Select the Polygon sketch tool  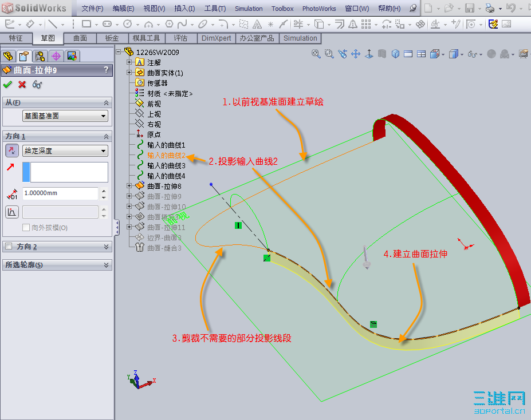169,24
